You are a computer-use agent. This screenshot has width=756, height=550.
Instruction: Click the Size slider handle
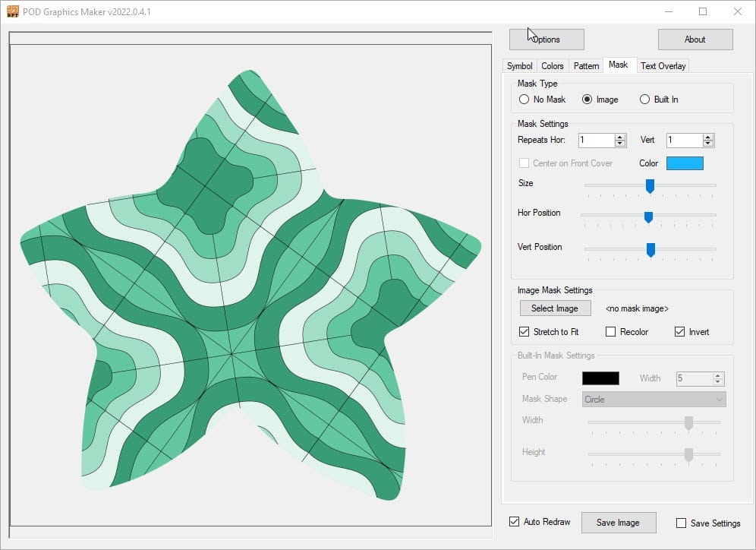point(650,185)
